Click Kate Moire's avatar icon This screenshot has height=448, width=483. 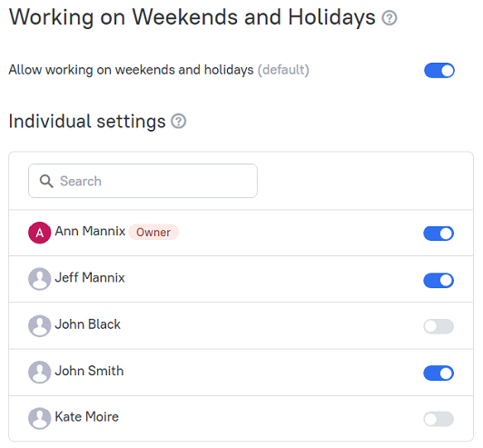(39, 418)
